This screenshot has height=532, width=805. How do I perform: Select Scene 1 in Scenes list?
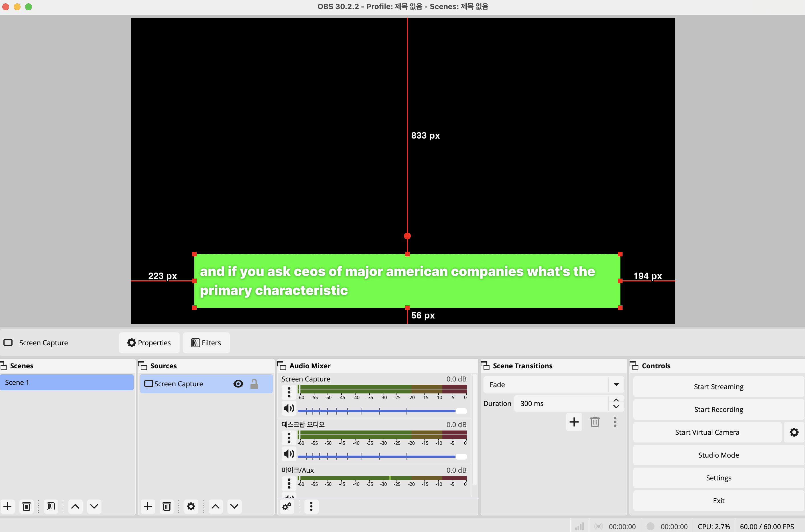click(66, 382)
